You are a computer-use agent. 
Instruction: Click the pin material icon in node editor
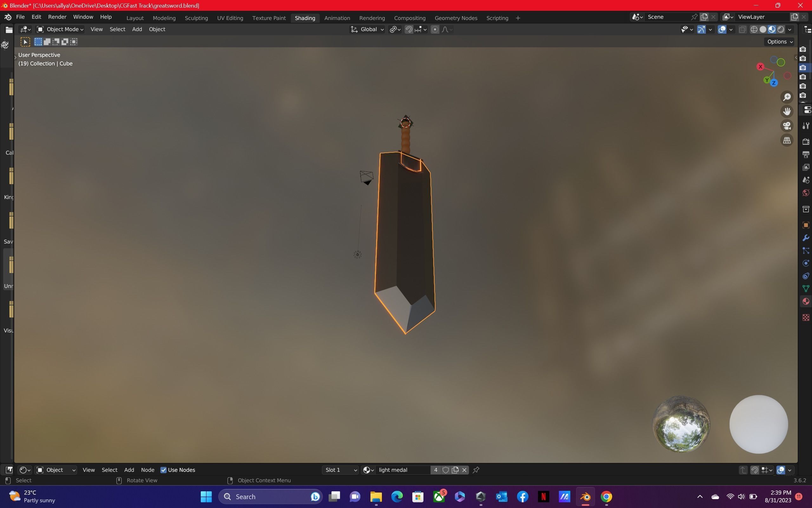tap(476, 470)
